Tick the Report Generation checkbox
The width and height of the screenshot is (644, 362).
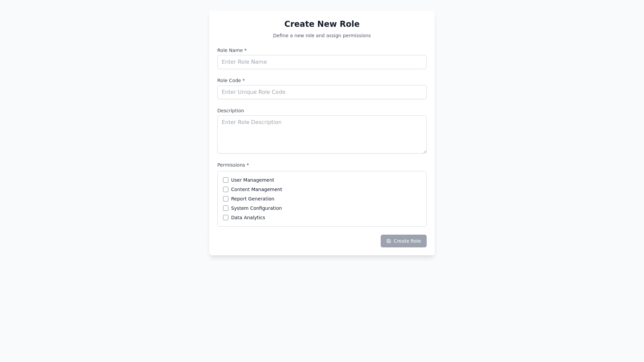click(x=226, y=199)
